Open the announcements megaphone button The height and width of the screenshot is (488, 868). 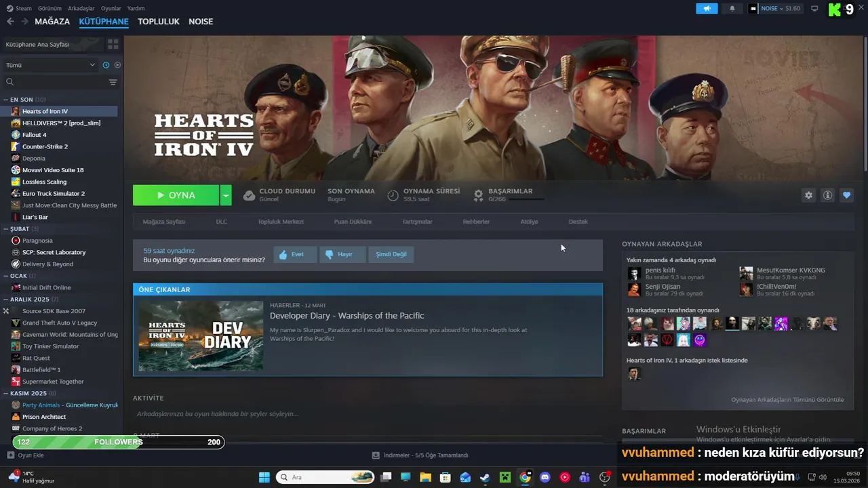pyautogui.click(x=707, y=8)
